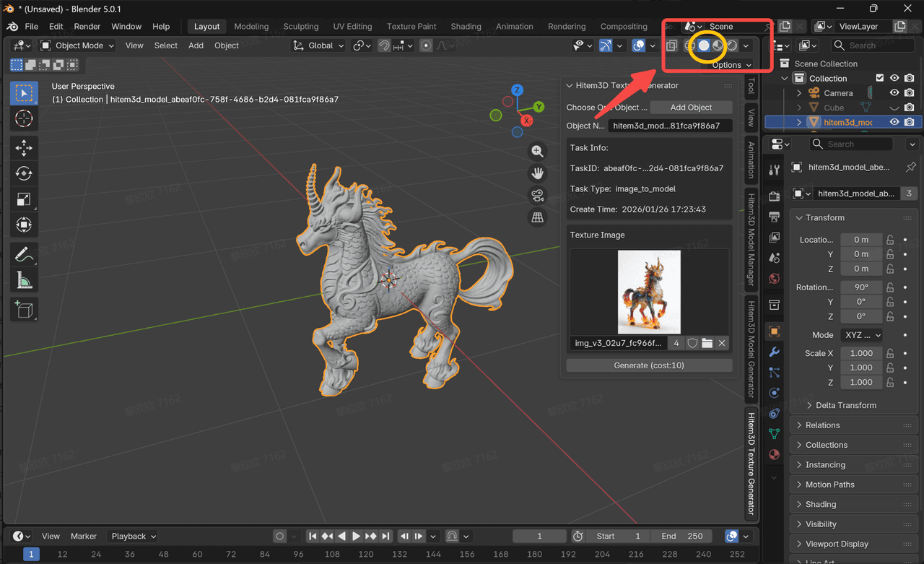Click Generate (cost:10) button

click(x=649, y=365)
